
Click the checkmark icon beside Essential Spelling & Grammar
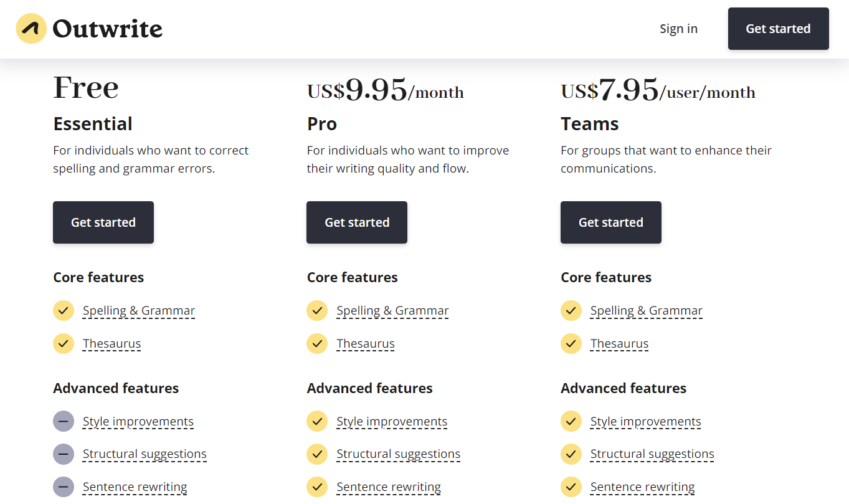click(x=64, y=310)
